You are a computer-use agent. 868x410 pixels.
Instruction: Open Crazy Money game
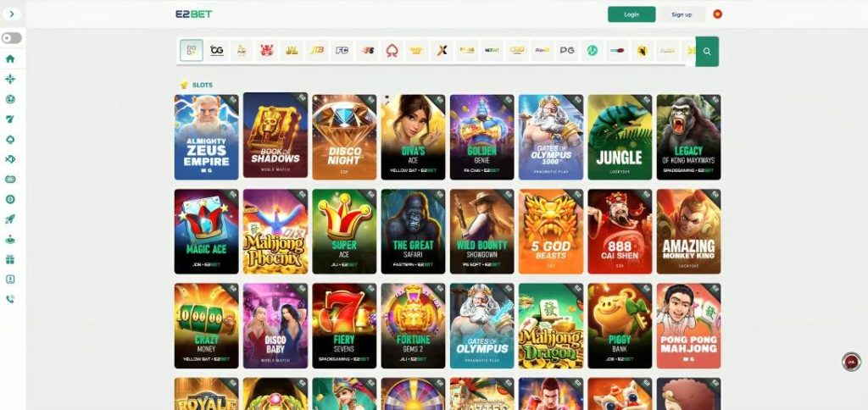pos(207,326)
